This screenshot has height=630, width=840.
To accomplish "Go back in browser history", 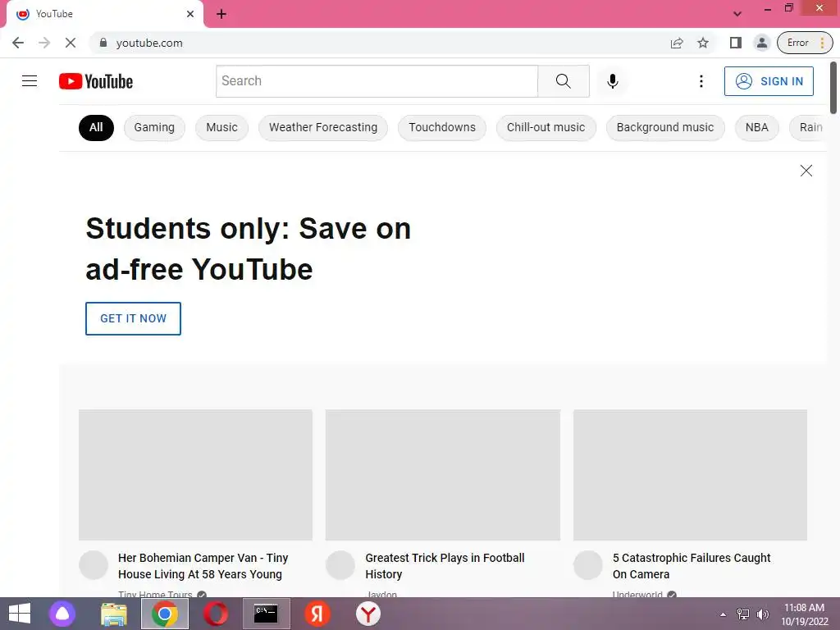I will pos(18,43).
